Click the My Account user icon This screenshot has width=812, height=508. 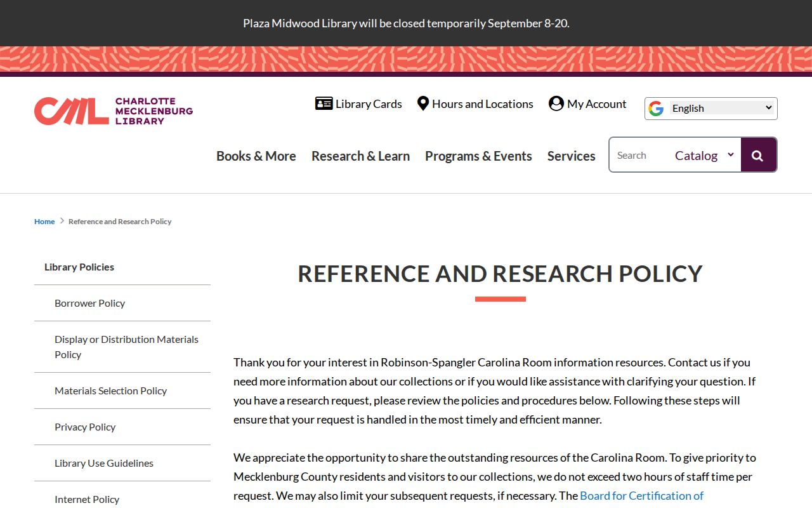556,104
